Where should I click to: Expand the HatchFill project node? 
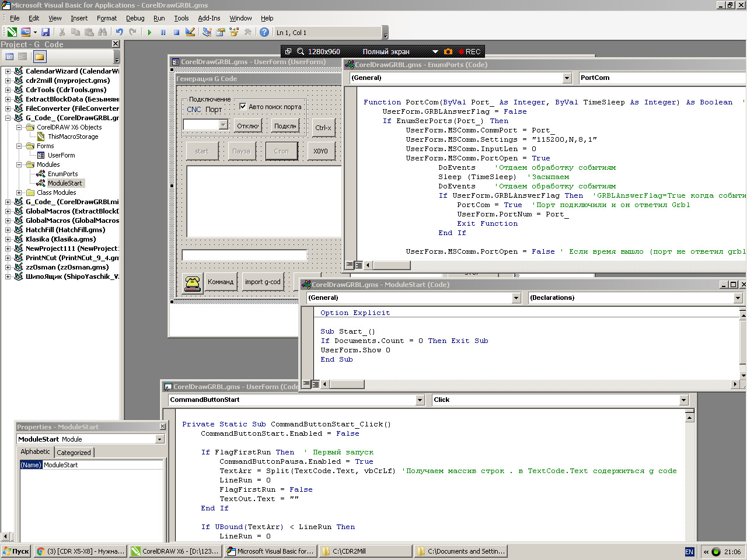tap(8, 230)
